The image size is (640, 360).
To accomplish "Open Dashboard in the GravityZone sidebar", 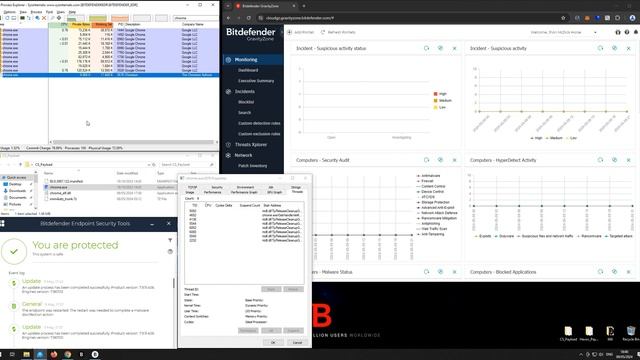I will click(248, 70).
